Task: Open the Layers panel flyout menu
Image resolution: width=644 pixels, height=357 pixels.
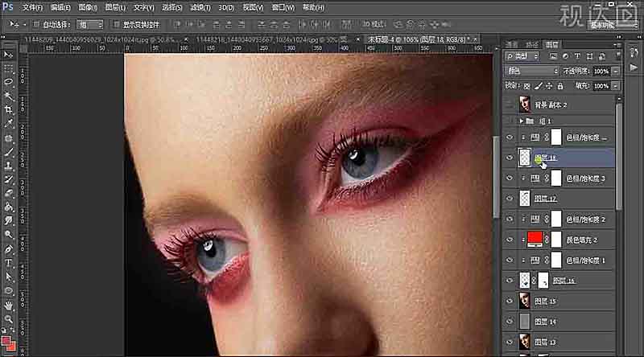Action: pyautogui.click(x=617, y=44)
